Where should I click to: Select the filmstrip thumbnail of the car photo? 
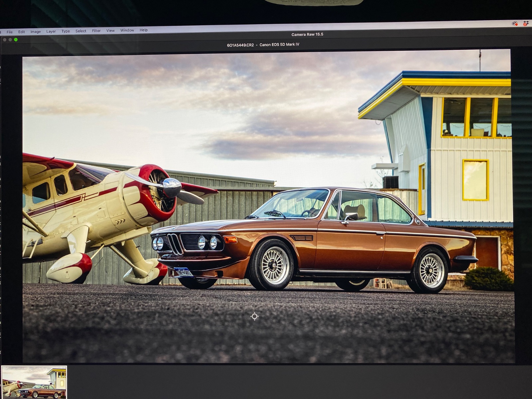coord(34,382)
